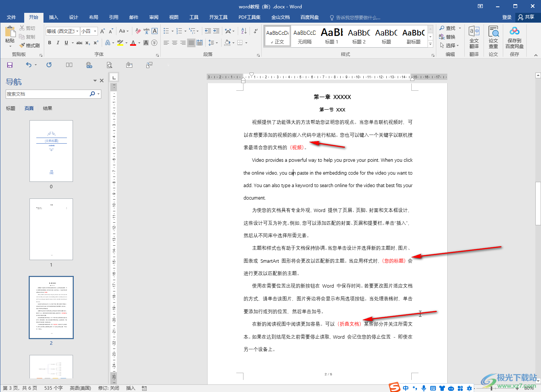Apply the yellow text highlight color

tap(120, 43)
